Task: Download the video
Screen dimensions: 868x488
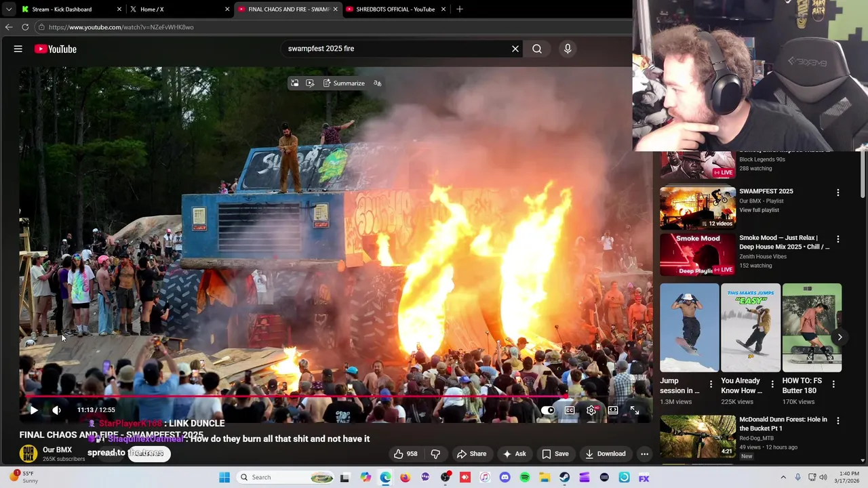Action: pos(605,454)
